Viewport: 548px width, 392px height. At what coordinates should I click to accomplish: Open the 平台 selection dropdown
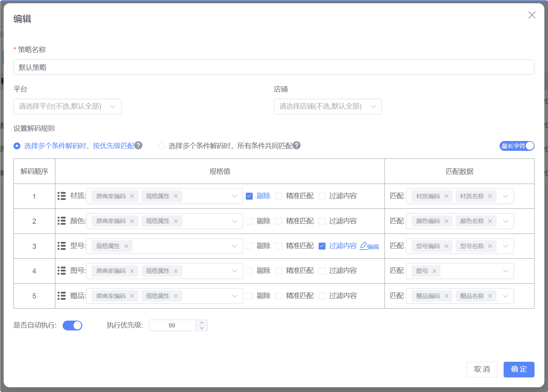(x=67, y=106)
